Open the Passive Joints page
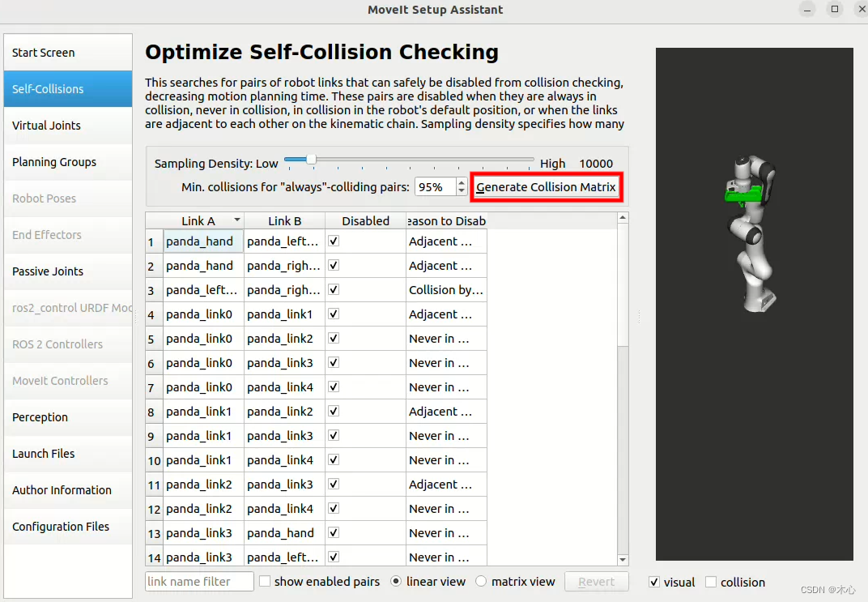This screenshot has height=602, width=868. point(67,271)
